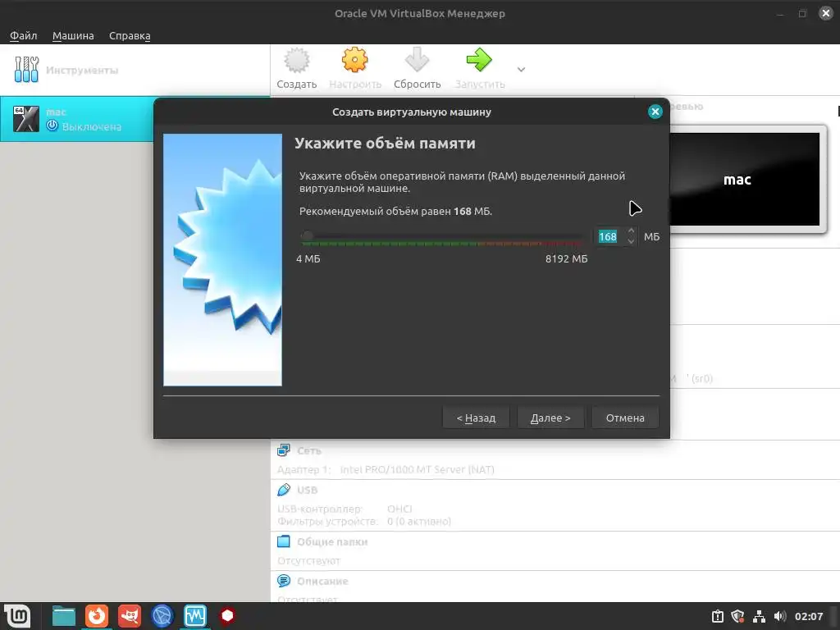
Task: Open the Инструменты tools icon
Action: click(x=26, y=70)
